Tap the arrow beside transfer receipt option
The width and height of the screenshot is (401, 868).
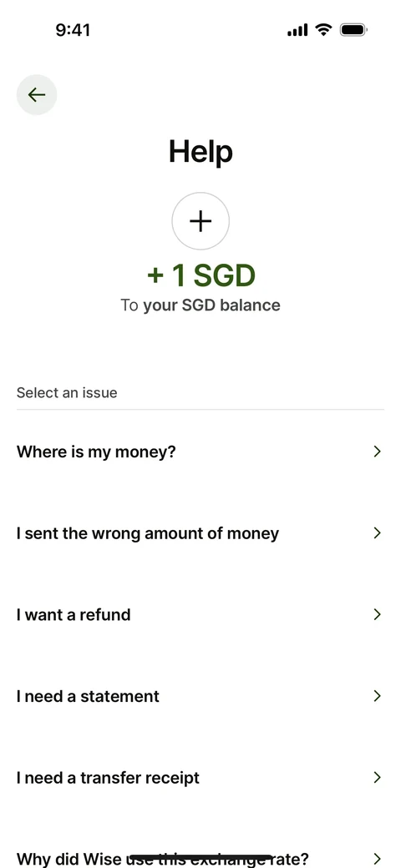377,777
